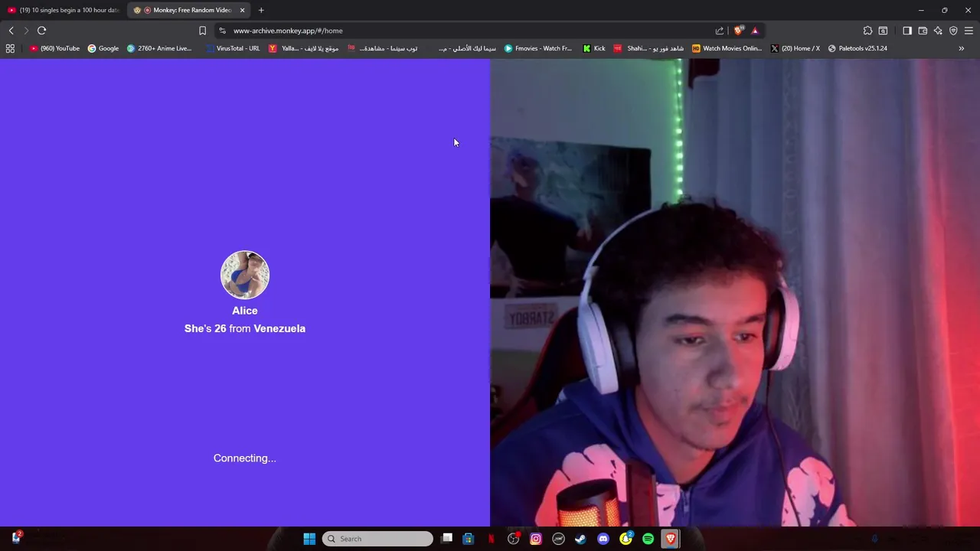980x551 pixels.
Task: Close the Monkey tab
Action: click(243, 10)
